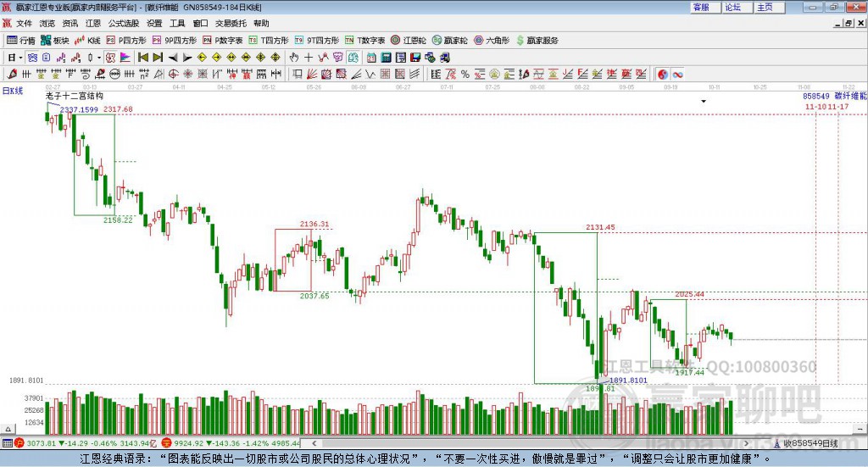Open the 设置 menu
This screenshot has width=868, height=467.
pos(154,23)
